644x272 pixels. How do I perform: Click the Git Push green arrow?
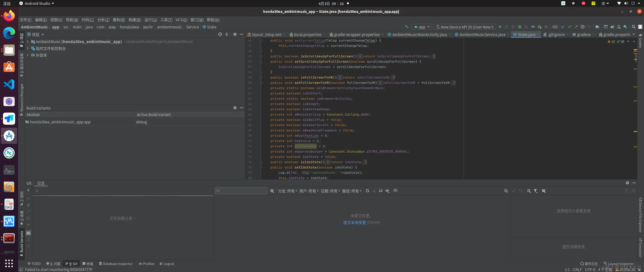pyautogui.click(x=576, y=27)
